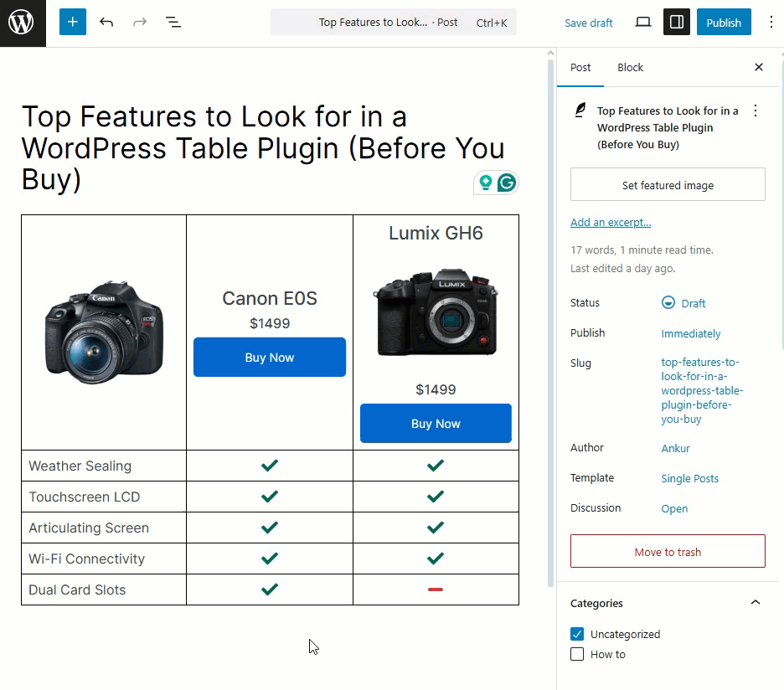
Task: Undo the last change
Action: (x=106, y=22)
